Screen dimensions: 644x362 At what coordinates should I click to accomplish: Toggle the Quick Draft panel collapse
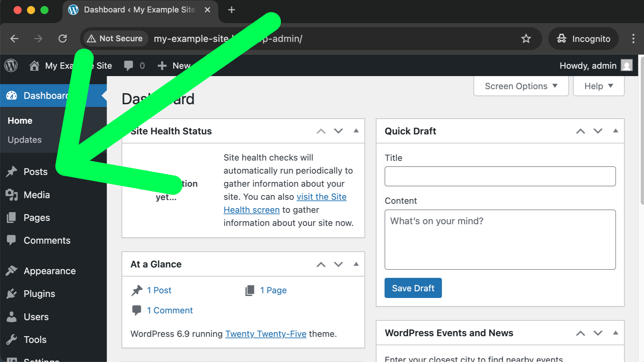(615, 131)
